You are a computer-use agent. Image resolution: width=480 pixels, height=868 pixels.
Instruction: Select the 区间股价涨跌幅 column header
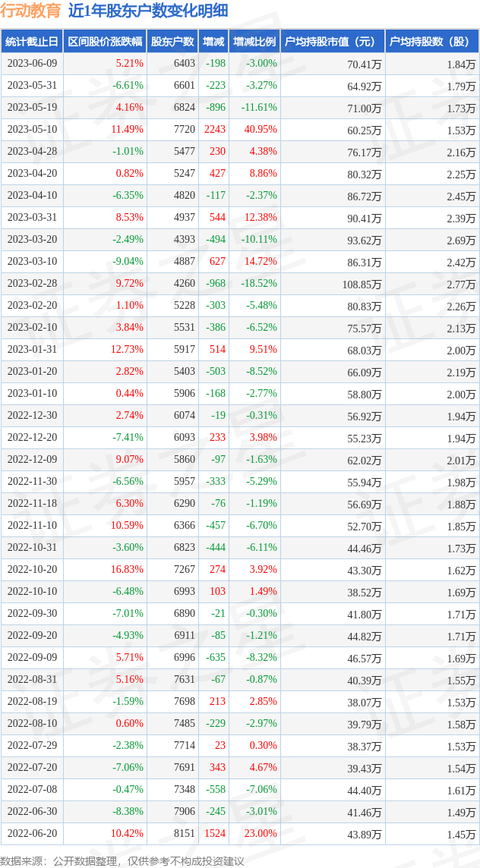tap(103, 41)
